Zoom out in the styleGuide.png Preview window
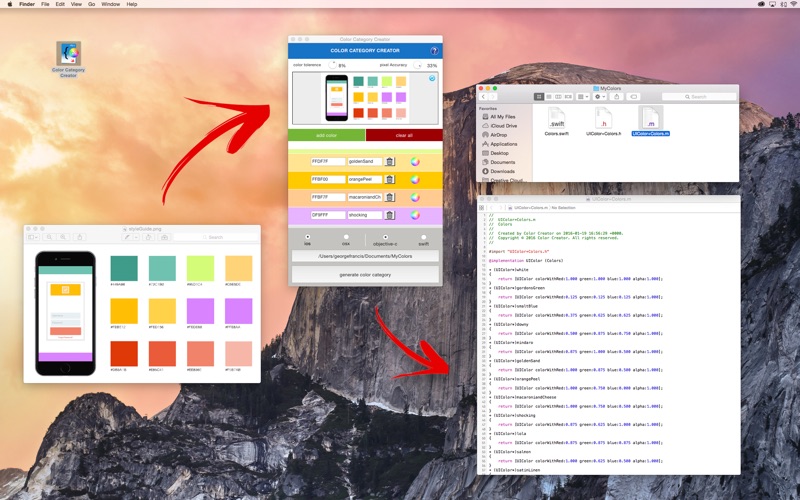Screen dimensions: 800x500 49,237
